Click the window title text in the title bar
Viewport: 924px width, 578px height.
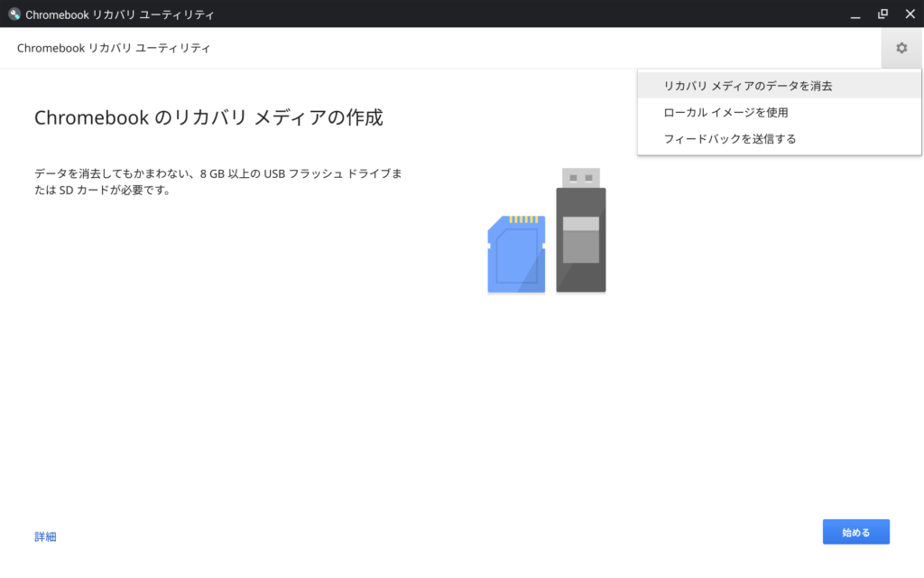pyautogui.click(x=120, y=14)
